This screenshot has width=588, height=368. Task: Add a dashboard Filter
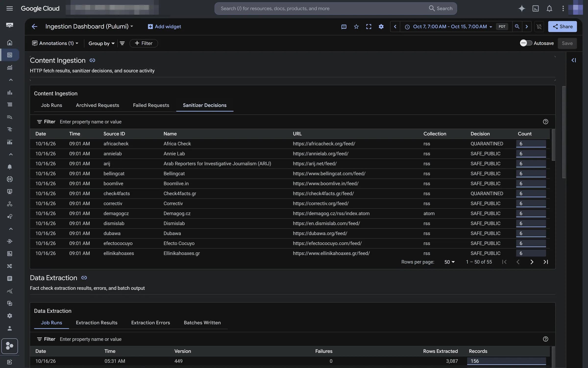[x=144, y=43]
